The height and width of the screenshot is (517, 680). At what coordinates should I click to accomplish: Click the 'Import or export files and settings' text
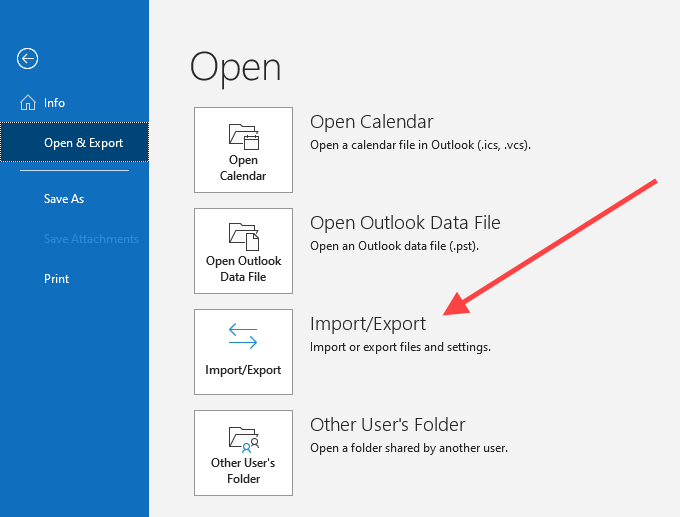[400, 347]
